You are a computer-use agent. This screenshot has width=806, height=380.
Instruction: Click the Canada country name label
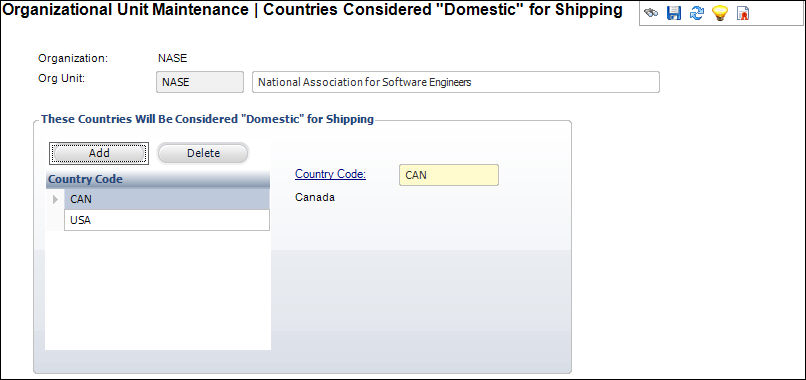click(315, 197)
